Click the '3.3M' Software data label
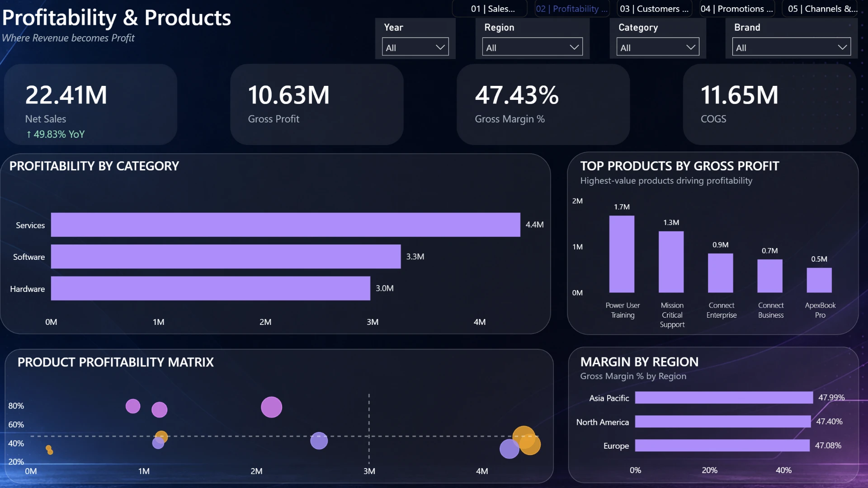The width and height of the screenshot is (868, 488). pyautogui.click(x=415, y=257)
